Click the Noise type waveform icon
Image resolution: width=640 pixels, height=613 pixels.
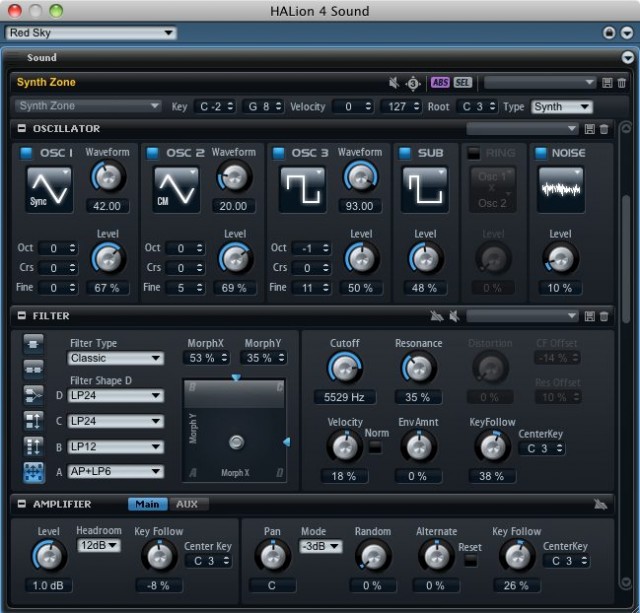(560, 189)
